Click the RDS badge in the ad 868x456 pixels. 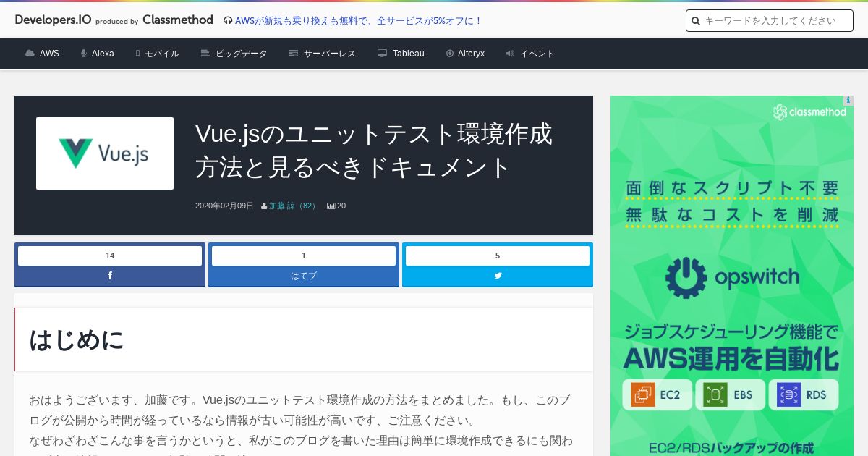click(x=804, y=394)
